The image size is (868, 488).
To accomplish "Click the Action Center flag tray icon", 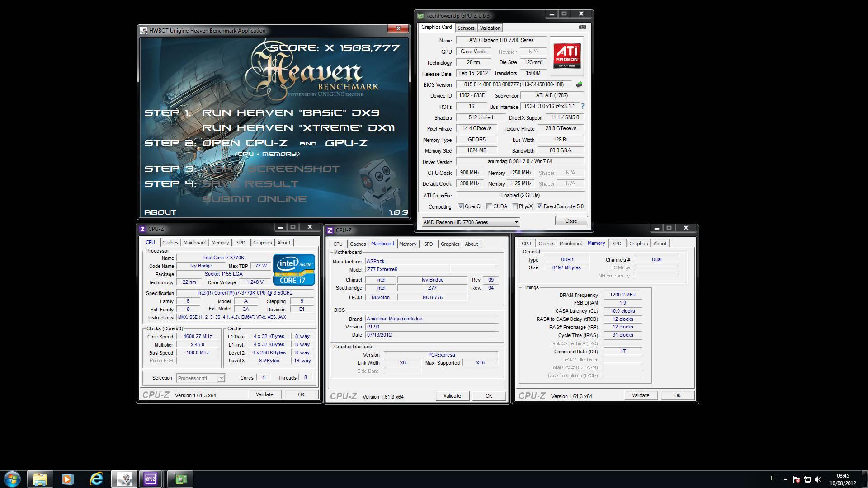I will point(796,479).
